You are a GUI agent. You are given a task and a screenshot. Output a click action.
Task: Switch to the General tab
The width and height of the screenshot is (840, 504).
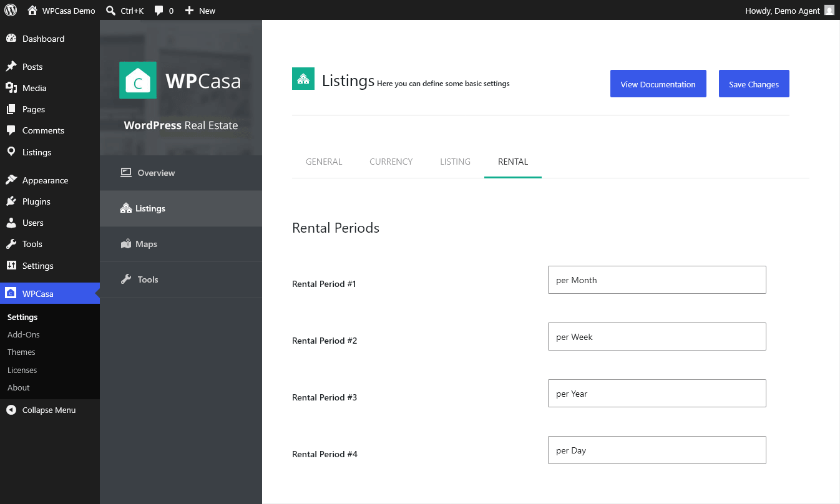[x=324, y=162]
